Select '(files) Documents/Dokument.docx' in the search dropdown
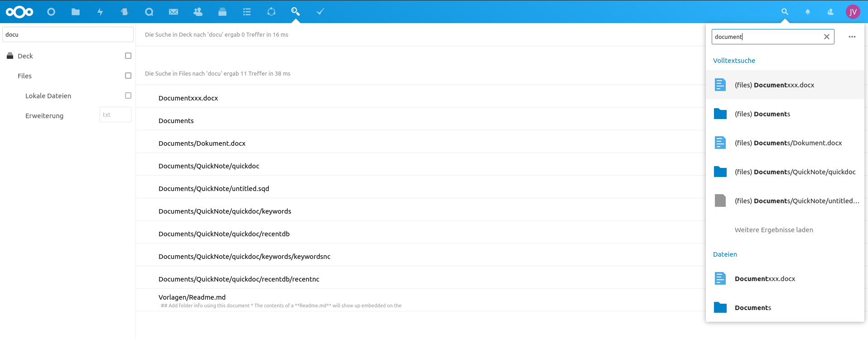Viewport: 868px width, 339px height. pos(788,143)
